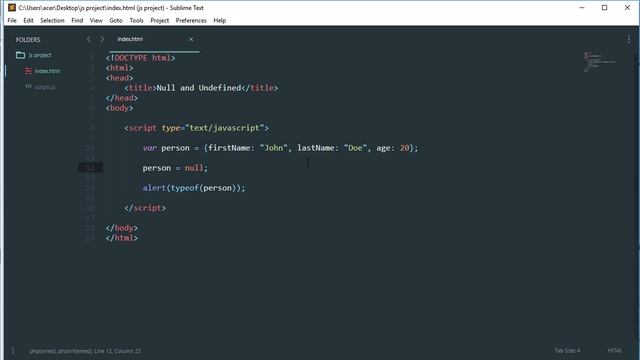640x360 pixels.
Task: Click the var person declaration line
Action: 280,148
